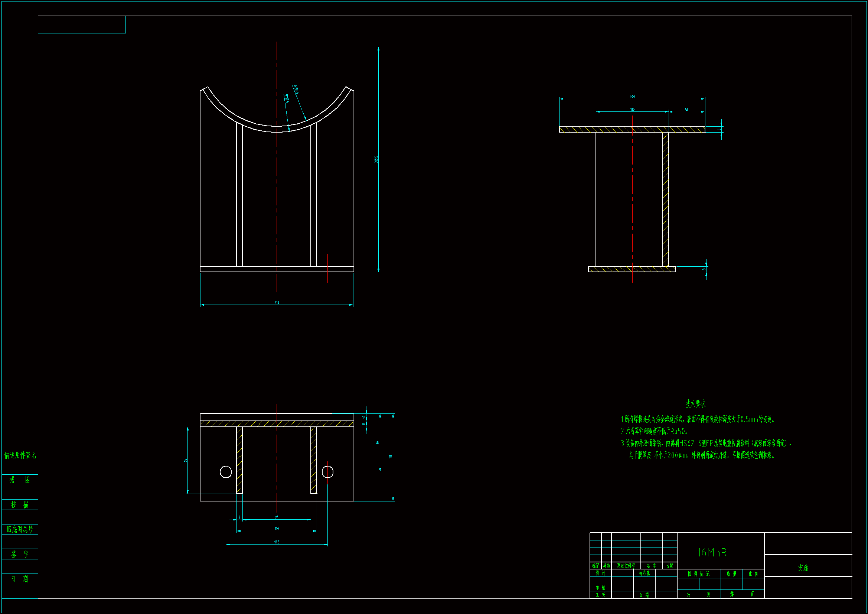
Task: Select the 更改文件号 title block cell
Action: 626,566
